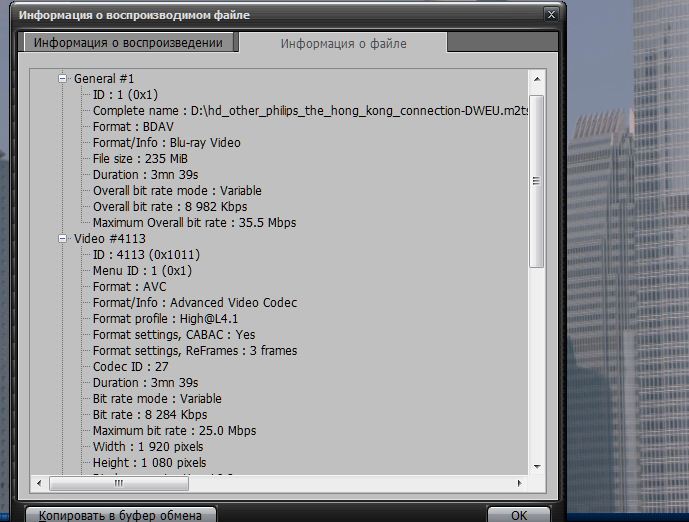The width and height of the screenshot is (689, 522).
Task: Close the file information dialog
Action: 550,14
